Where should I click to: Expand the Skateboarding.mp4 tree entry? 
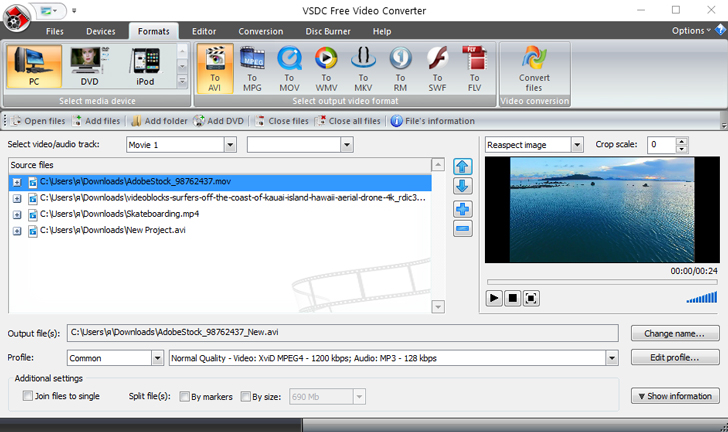(17, 214)
